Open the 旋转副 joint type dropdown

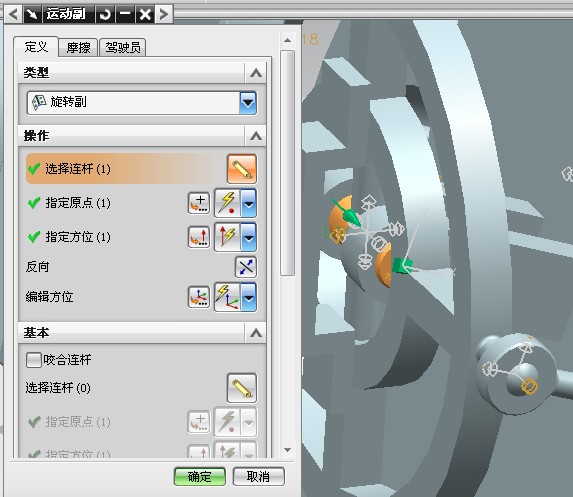[x=248, y=103]
